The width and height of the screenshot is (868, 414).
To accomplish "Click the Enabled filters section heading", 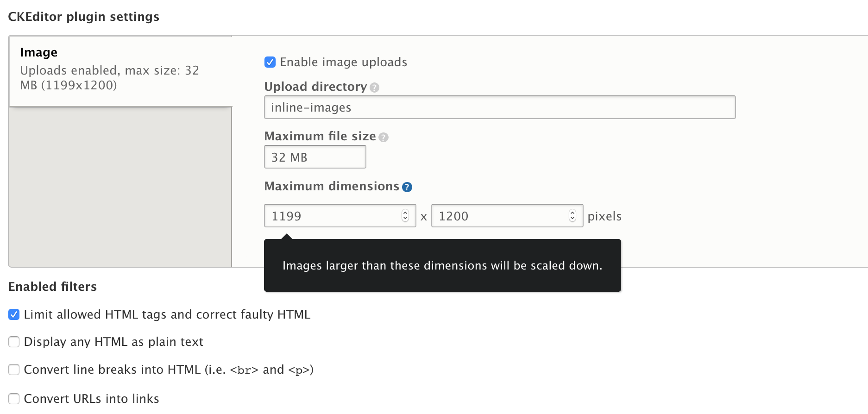I will (x=52, y=287).
